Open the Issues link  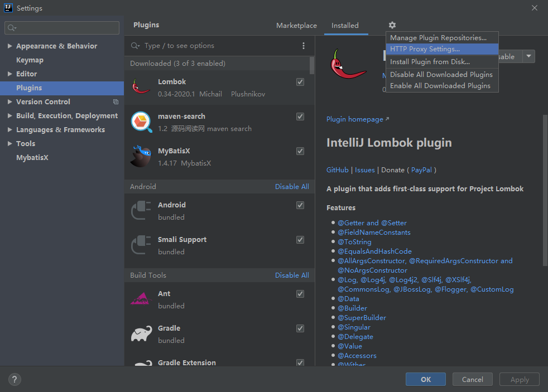365,170
